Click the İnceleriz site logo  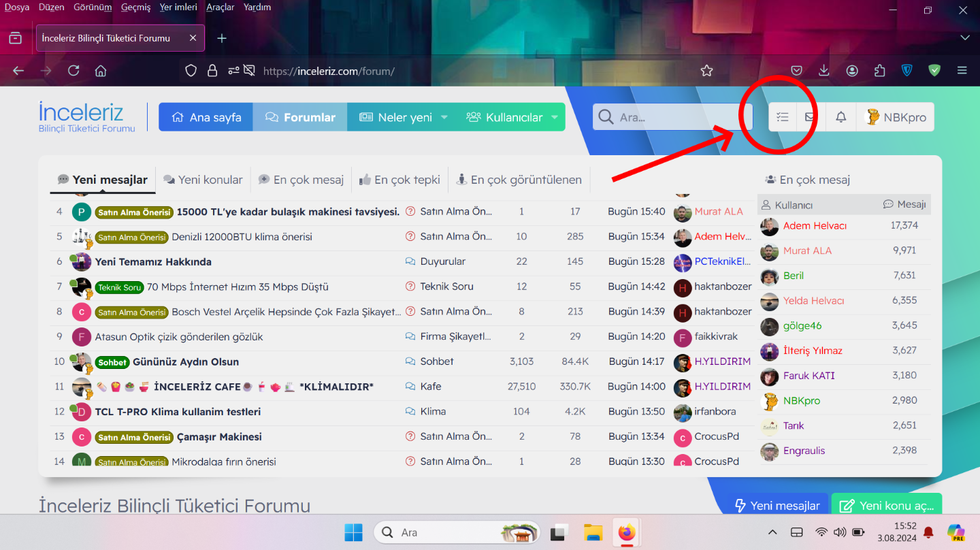click(86, 116)
